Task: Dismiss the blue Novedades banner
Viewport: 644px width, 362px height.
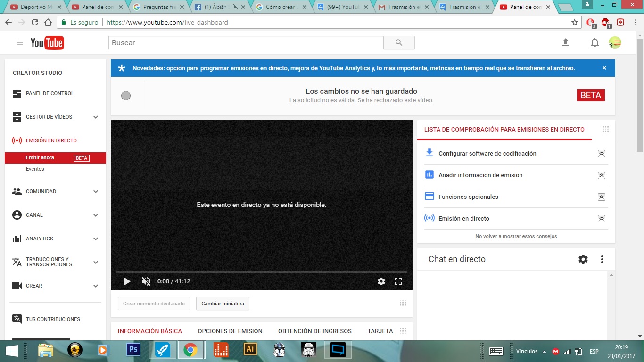Action: 604,68
